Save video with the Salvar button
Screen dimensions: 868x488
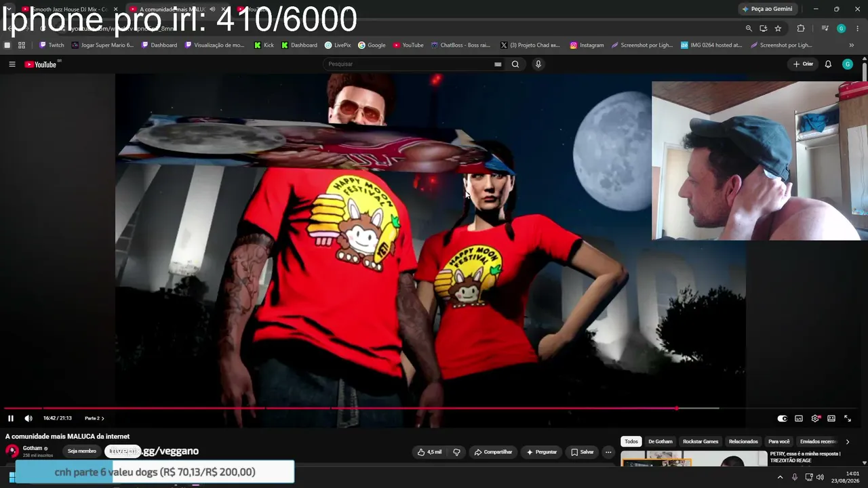coord(583,452)
